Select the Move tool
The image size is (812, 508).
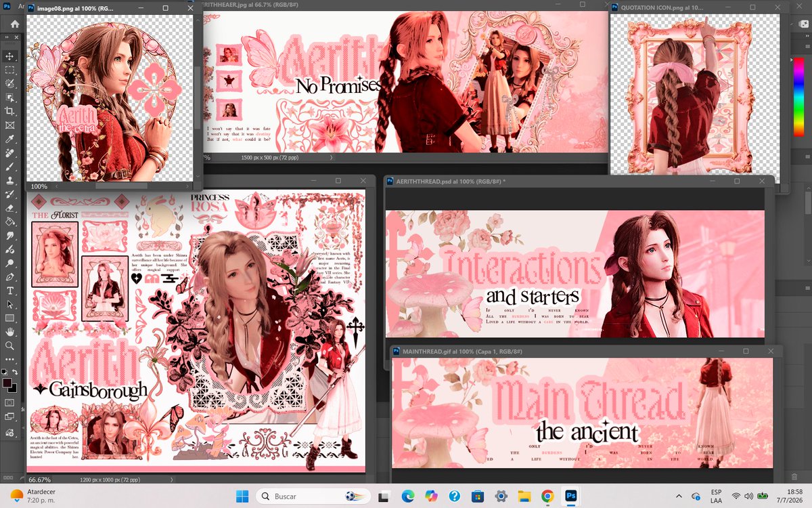[10, 56]
